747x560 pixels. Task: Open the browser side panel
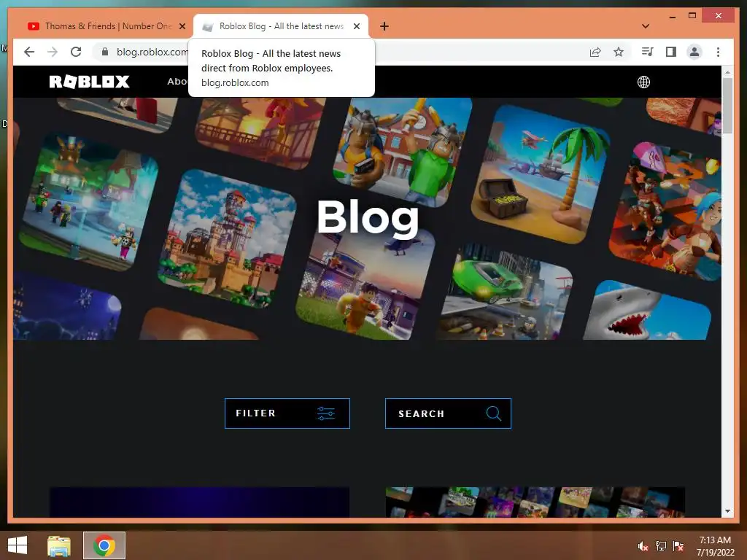coord(671,52)
